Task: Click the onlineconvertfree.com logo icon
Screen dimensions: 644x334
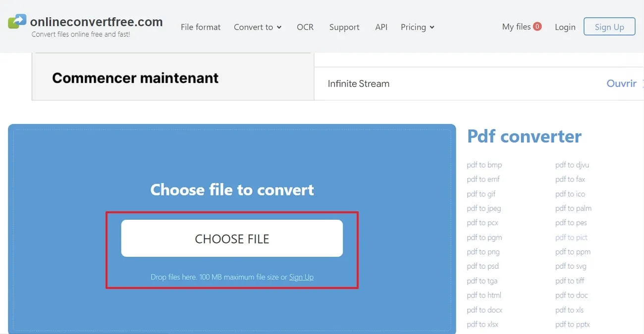Action: 18,20
